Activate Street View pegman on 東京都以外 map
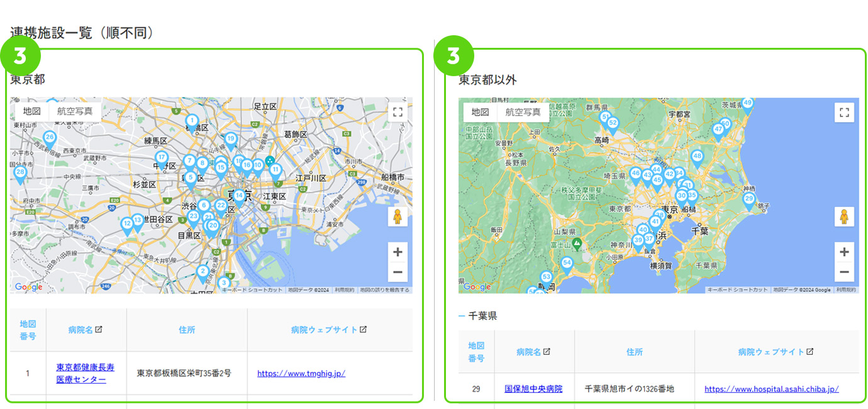868x409 pixels. [x=843, y=216]
